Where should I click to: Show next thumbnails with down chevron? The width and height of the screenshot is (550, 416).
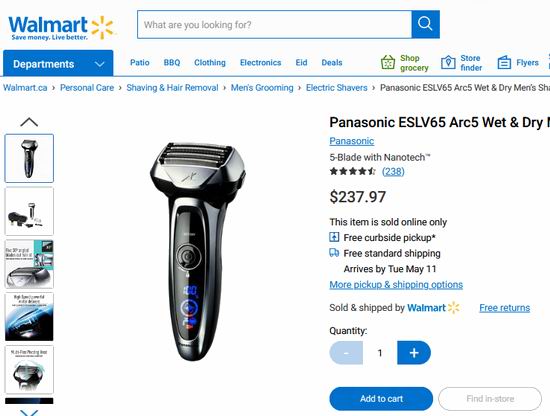point(29,412)
